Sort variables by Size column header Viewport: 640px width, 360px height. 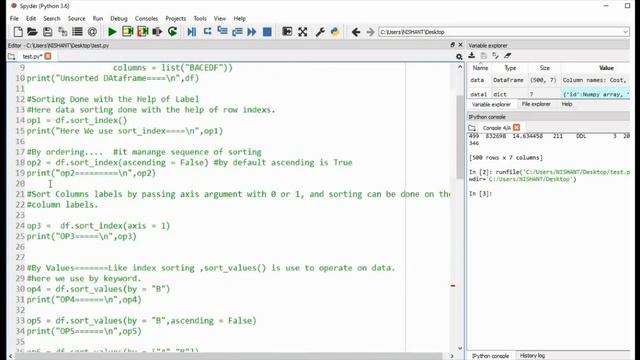tap(544, 68)
